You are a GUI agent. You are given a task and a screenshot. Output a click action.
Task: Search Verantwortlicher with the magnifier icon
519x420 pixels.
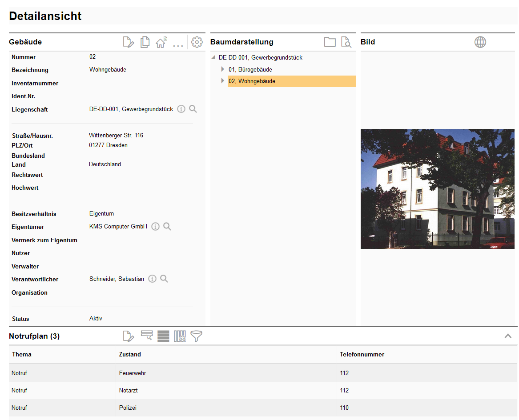[x=164, y=279]
